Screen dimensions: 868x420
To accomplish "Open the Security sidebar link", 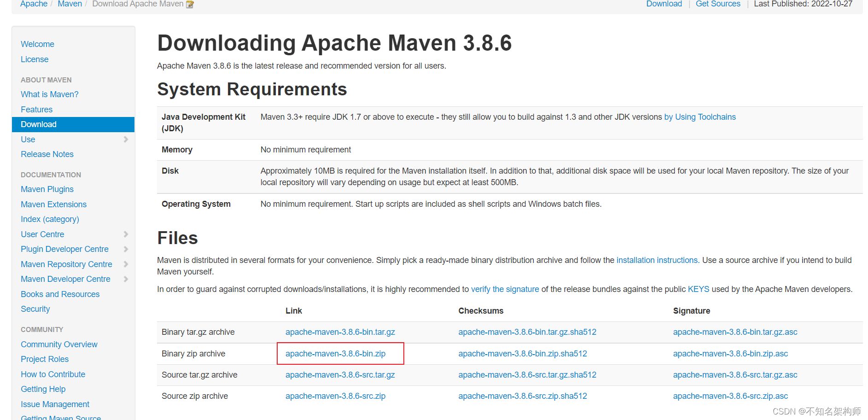I will click(x=35, y=309).
